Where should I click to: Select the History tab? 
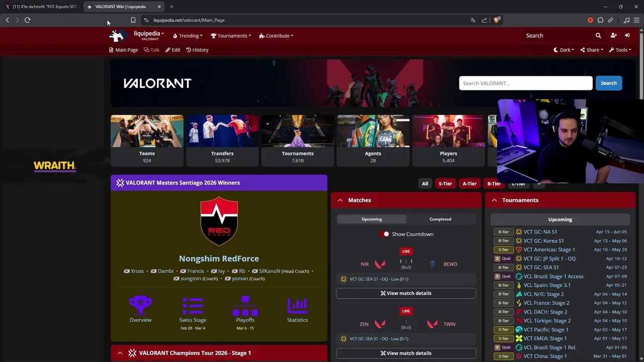[x=197, y=50]
